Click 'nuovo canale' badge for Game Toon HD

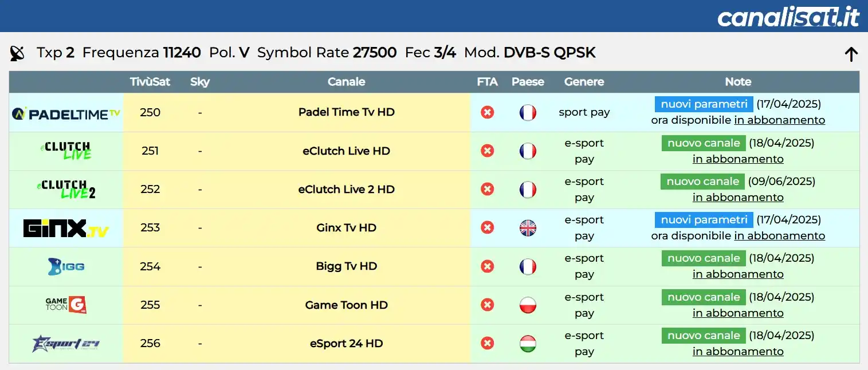pyautogui.click(x=704, y=297)
